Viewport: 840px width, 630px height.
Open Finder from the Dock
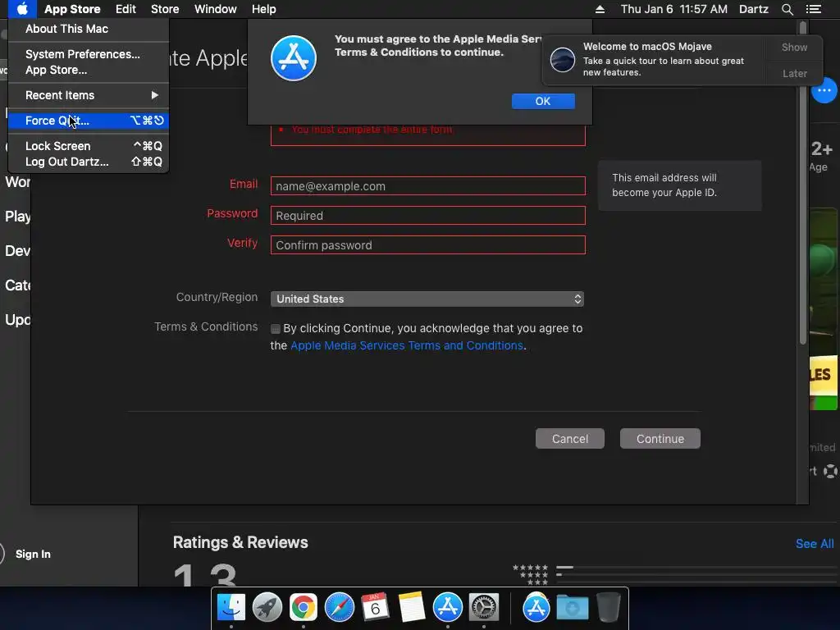pyautogui.click(x=231, y=608)
